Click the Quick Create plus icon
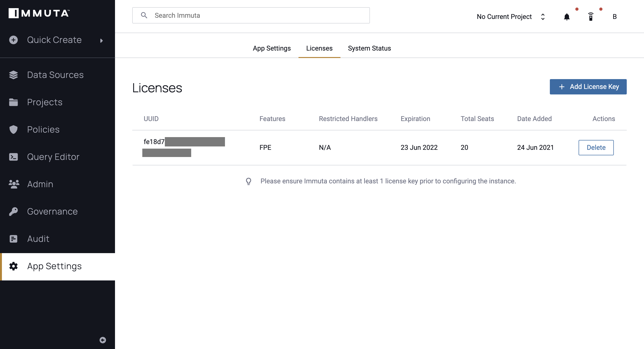The height and width of the screenshot is (349, 644). pyautogui.click(x=13, y=40)
